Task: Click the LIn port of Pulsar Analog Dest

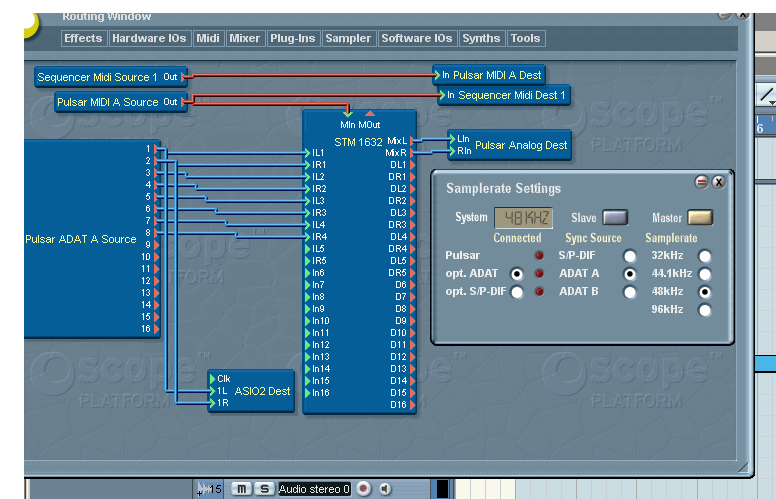Action: click(452, 139)
